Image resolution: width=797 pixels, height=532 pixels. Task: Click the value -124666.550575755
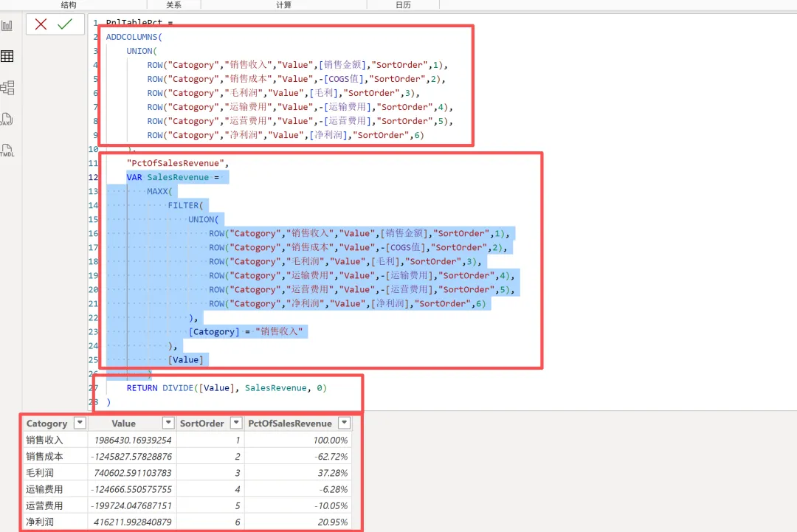pyautogui.click(x=131, y=489)
